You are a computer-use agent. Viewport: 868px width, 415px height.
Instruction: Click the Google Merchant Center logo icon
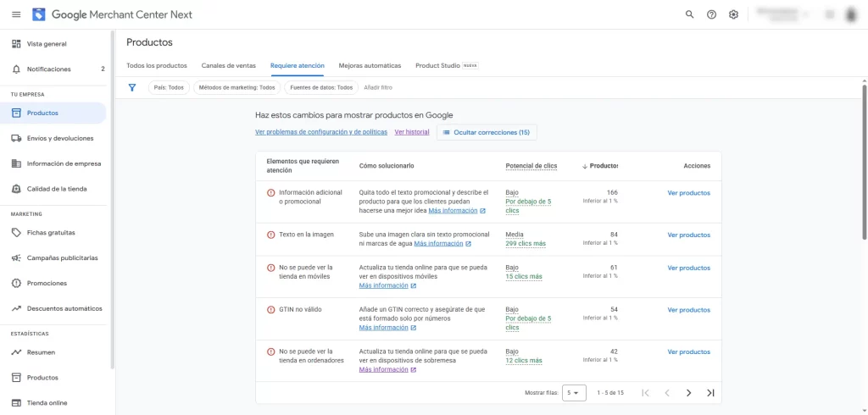point(39,15)
